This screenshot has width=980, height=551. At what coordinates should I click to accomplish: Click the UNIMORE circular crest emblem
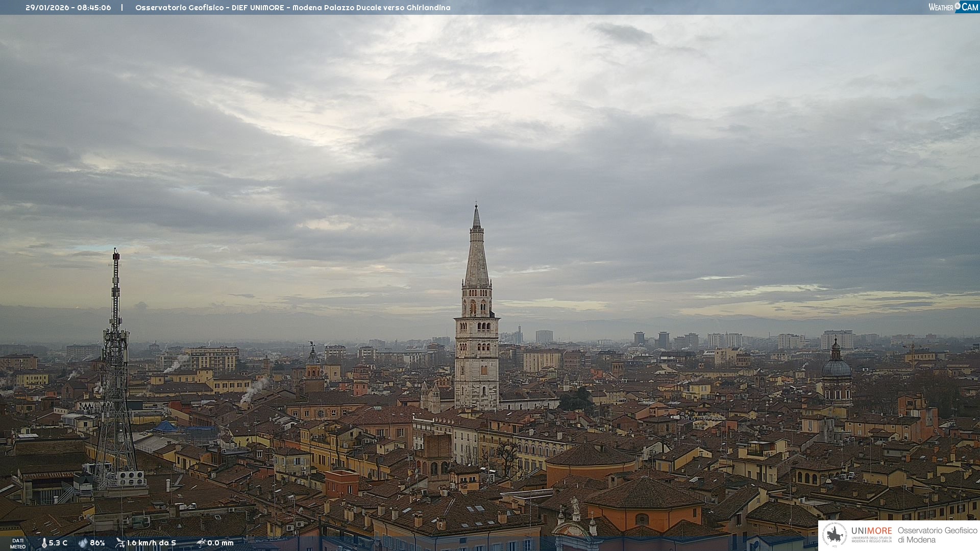[835, 535]
